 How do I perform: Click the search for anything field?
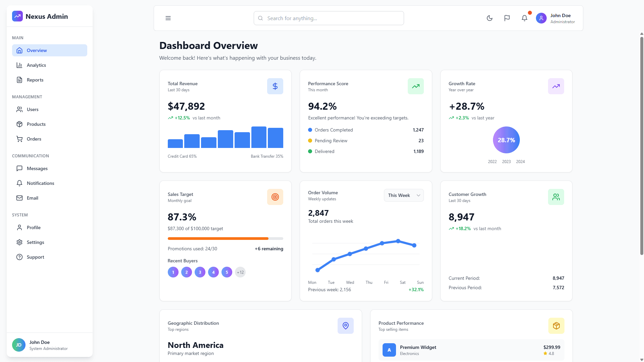(x=329, y=18)
